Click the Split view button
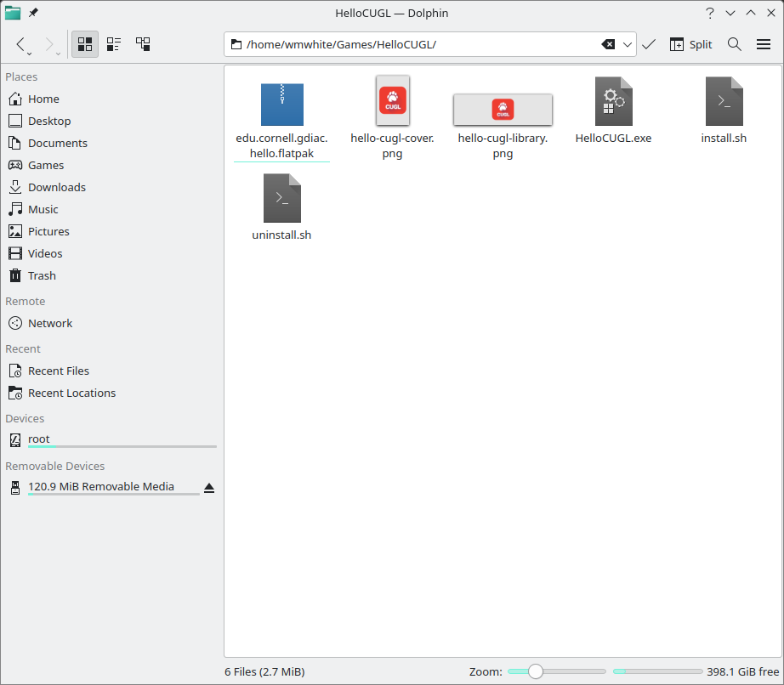Screen dimensions: 784x685 click(x=690, y=44)
